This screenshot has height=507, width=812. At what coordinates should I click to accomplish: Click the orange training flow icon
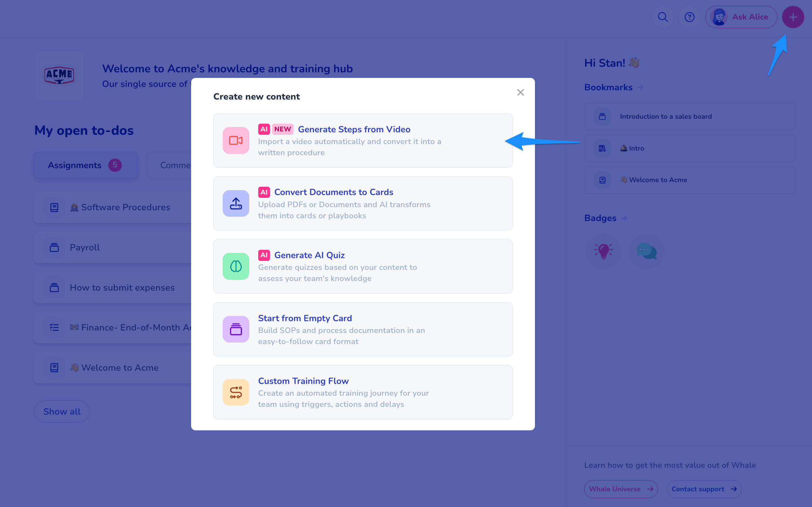click(236, 392)
